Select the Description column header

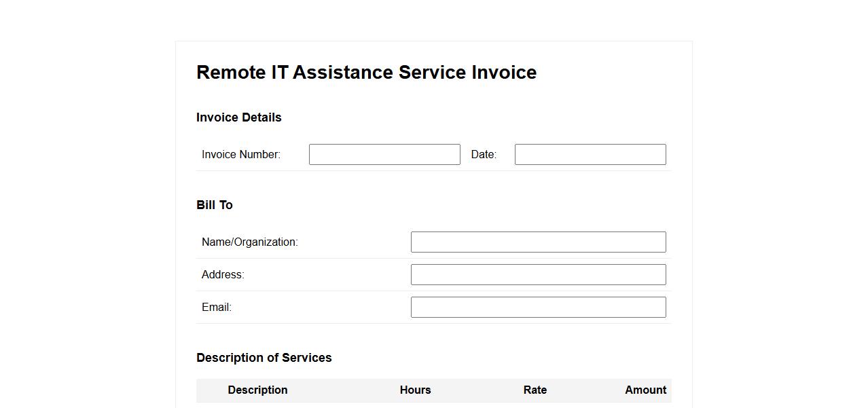click(x=257, y=390)
